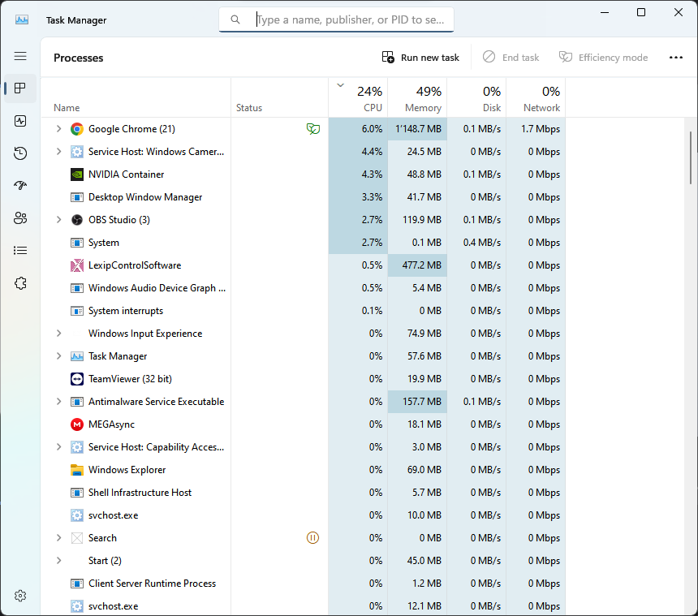Viewport: 698px width, 616px height.
Task: Open the Services page in sidebar
Action: click(x=20, y=283)
